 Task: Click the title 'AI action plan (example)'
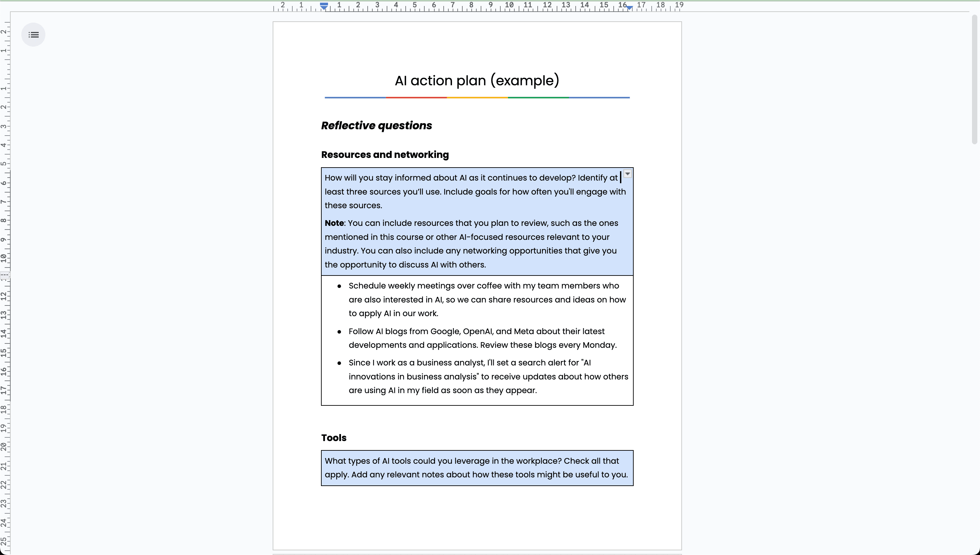(477, 80)
